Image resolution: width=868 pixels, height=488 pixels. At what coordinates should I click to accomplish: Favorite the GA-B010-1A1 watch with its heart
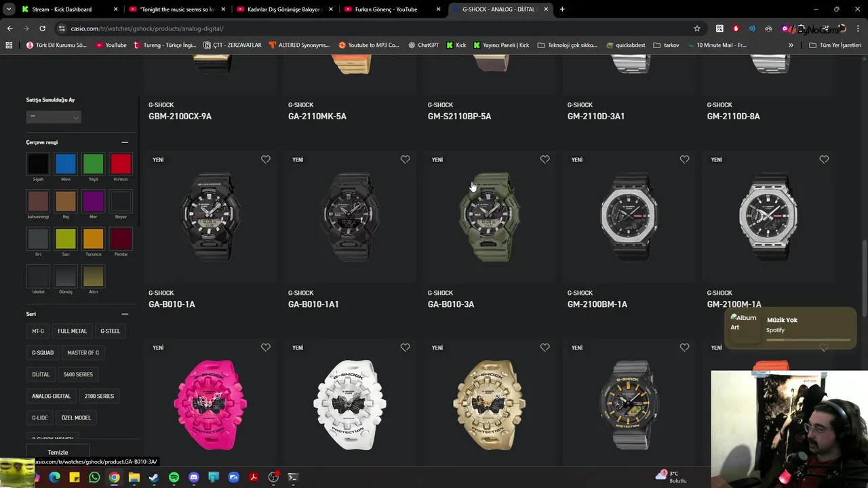click(x=406, y=159)
